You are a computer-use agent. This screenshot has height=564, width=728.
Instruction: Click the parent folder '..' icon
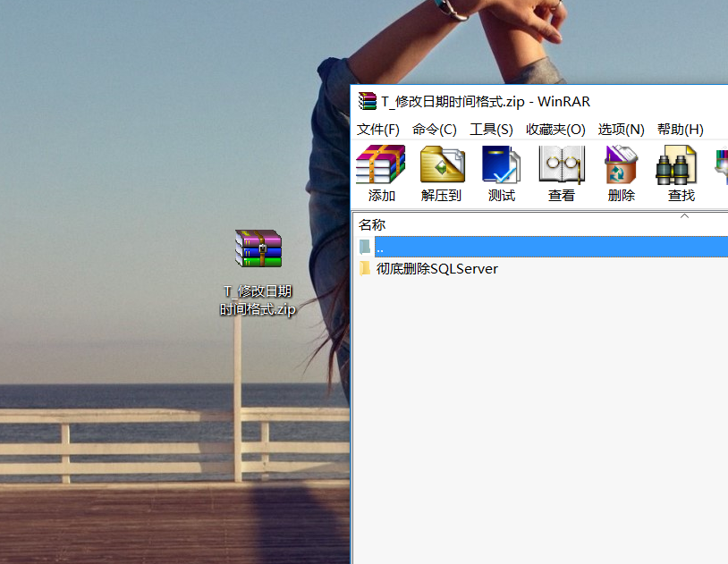(365, 247)
